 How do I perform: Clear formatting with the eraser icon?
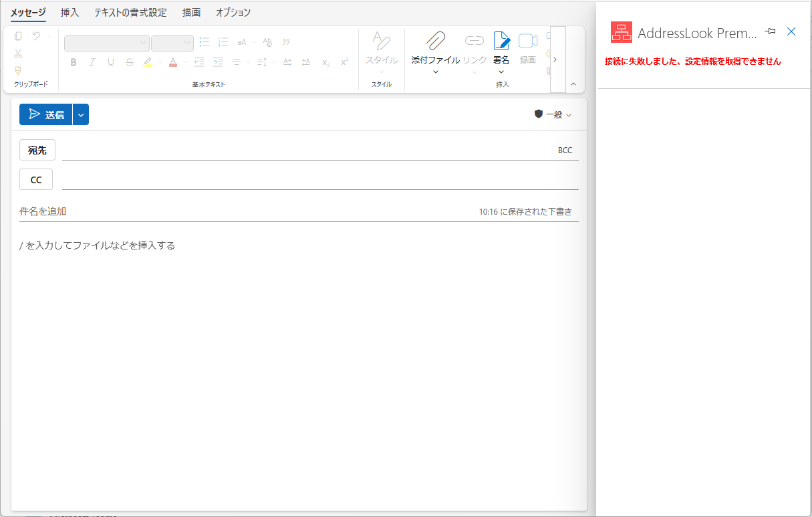267,42
